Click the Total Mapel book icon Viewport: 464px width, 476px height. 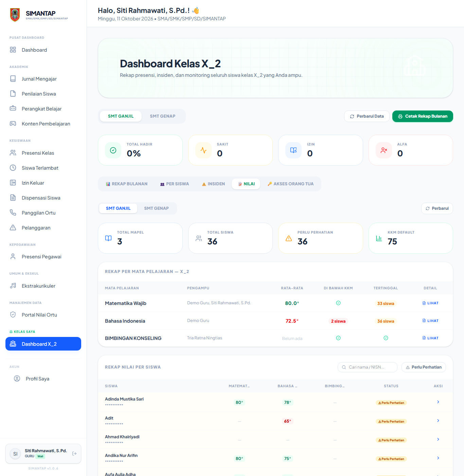pyautogui.click(x=108, y=238)
